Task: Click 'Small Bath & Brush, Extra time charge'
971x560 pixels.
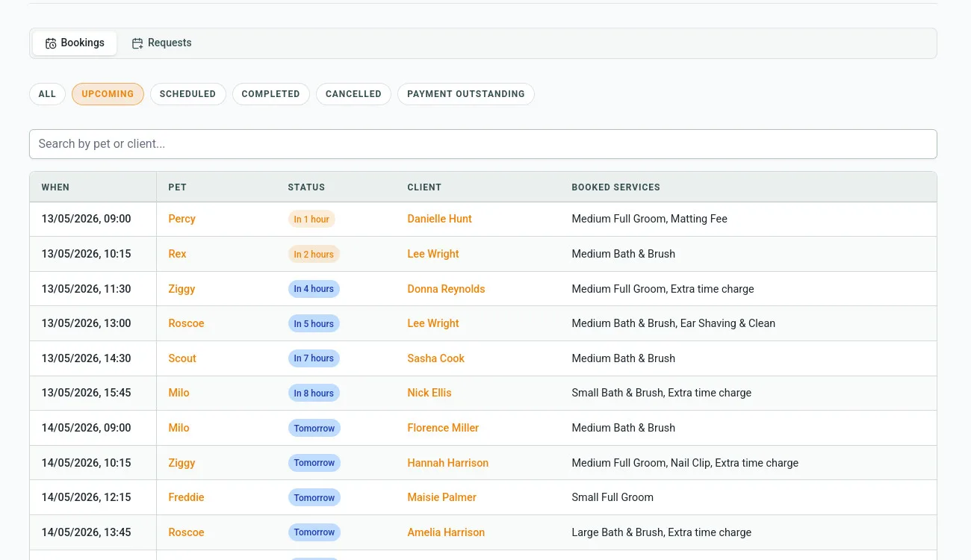Action: pyautogui.click(x=662, y=393)
